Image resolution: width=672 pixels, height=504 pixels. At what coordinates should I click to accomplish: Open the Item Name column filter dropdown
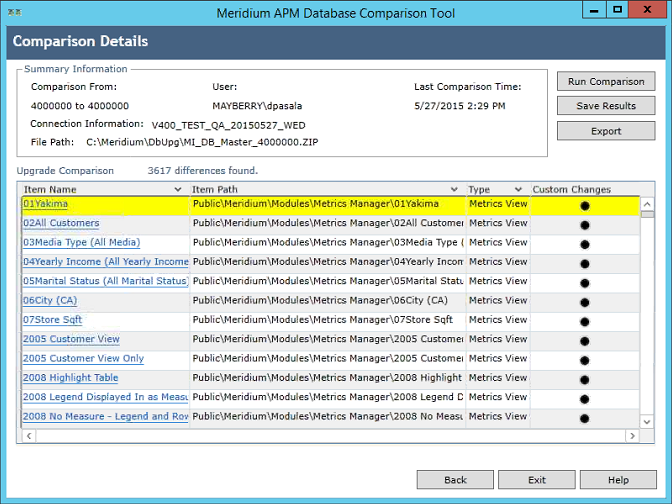178,189
